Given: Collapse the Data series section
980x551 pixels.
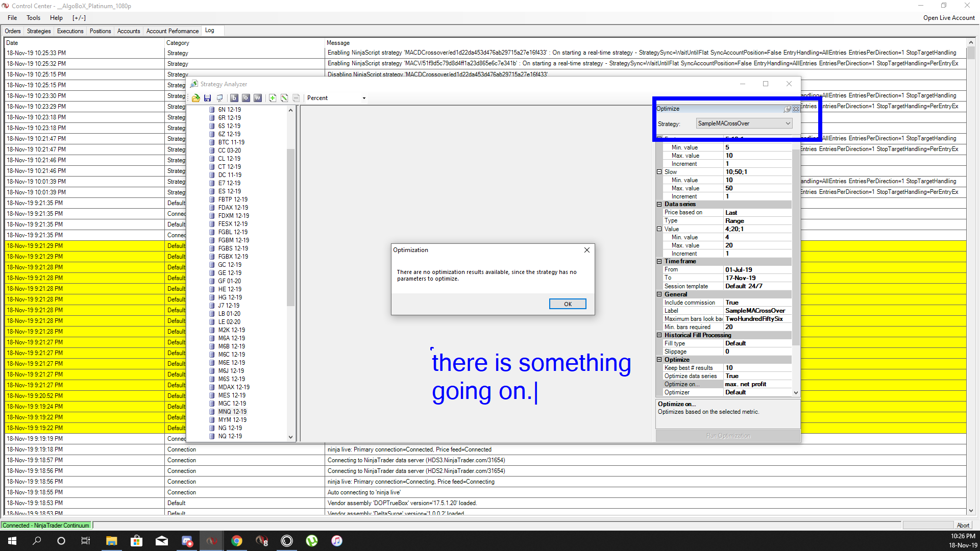Looking at the screenshot, I should pyautogui.click(x=659, y=204).
